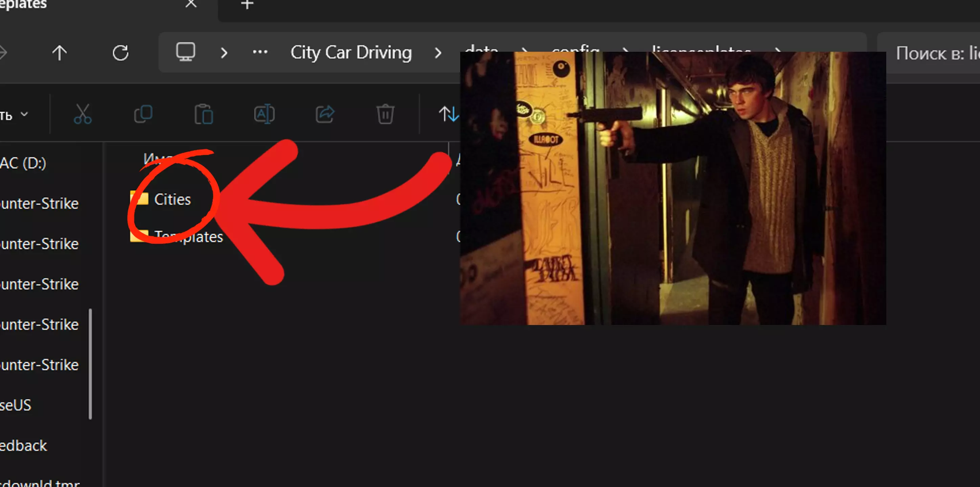
Task: Click the Refresh button
Action: tap(120, 53)
